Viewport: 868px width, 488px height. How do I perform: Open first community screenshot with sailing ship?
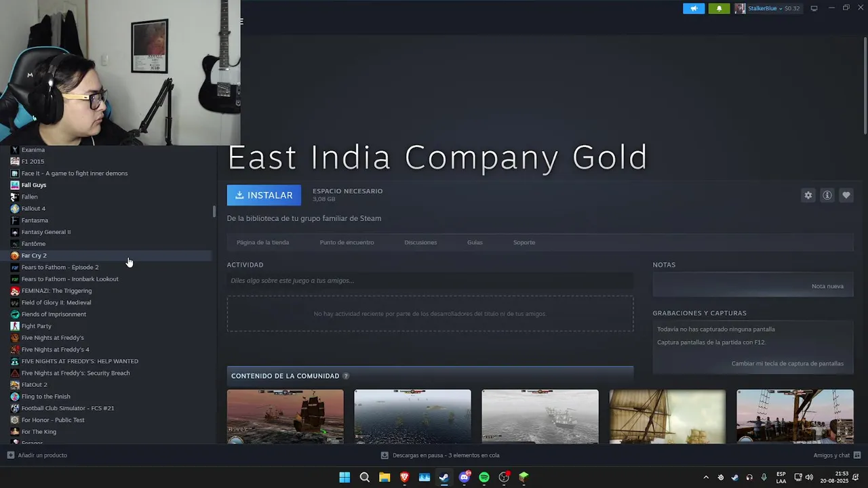click(x=285, y=416)
